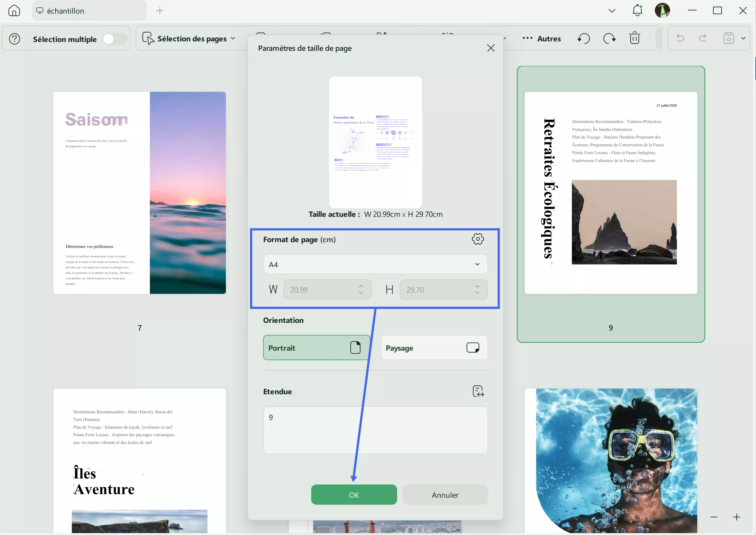Click the notification bell icon

pyautogui.click(x=637, y=10)
